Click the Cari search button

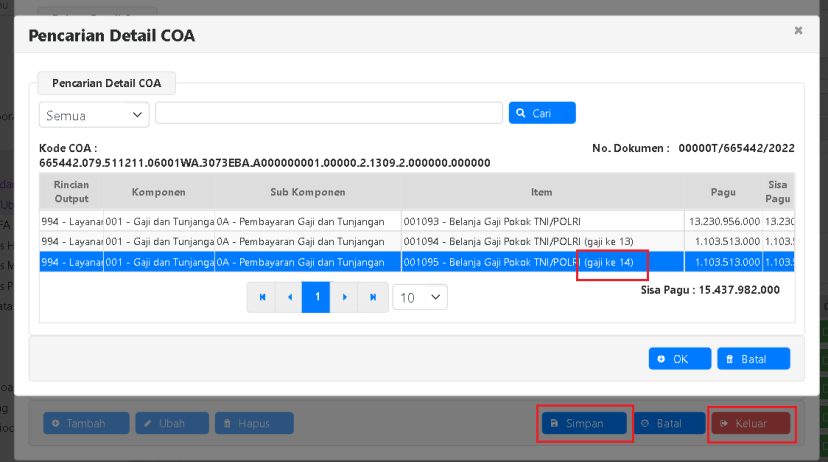pyautogui.click(x=542, y=113)
